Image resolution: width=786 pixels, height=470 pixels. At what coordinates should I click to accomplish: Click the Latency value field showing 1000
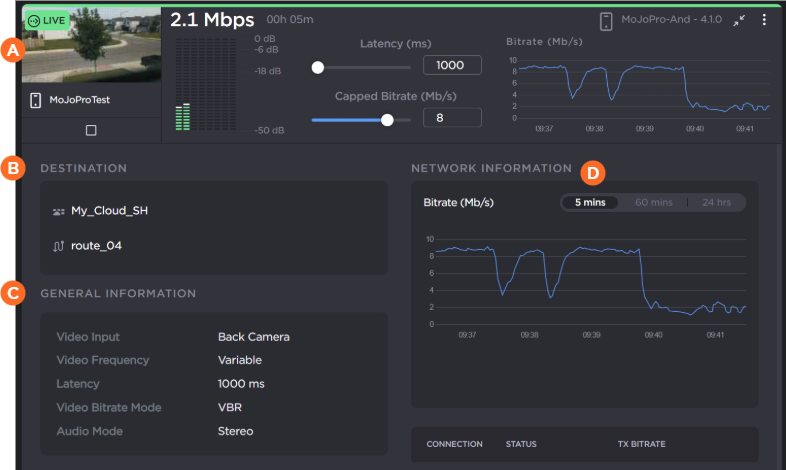click(x=452, y=65)
